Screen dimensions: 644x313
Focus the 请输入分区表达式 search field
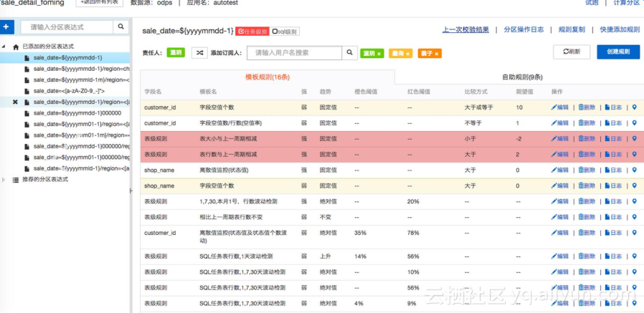(67, 27)
